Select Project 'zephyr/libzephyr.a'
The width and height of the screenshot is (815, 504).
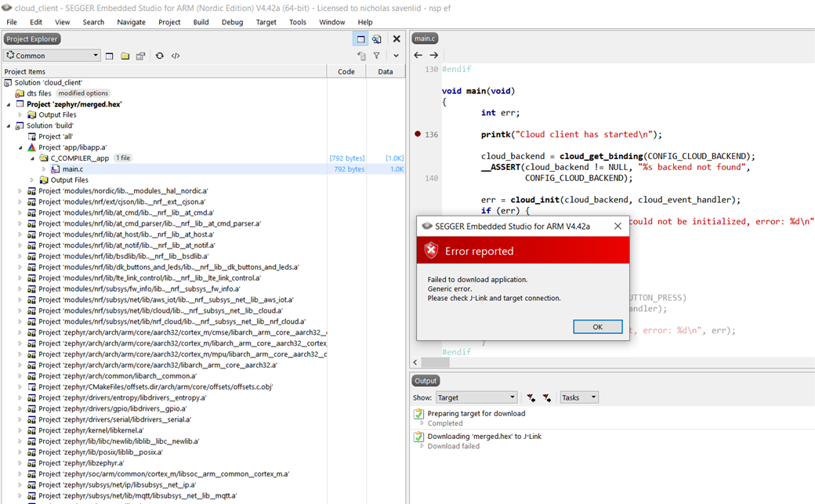[81, 463]
